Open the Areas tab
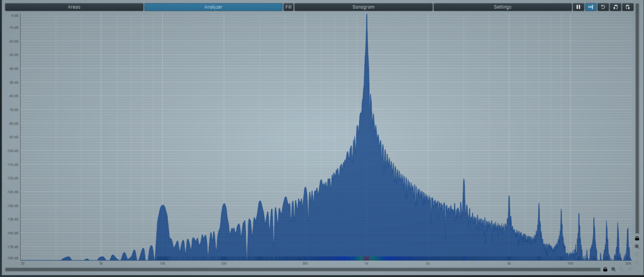 [74, 7]
